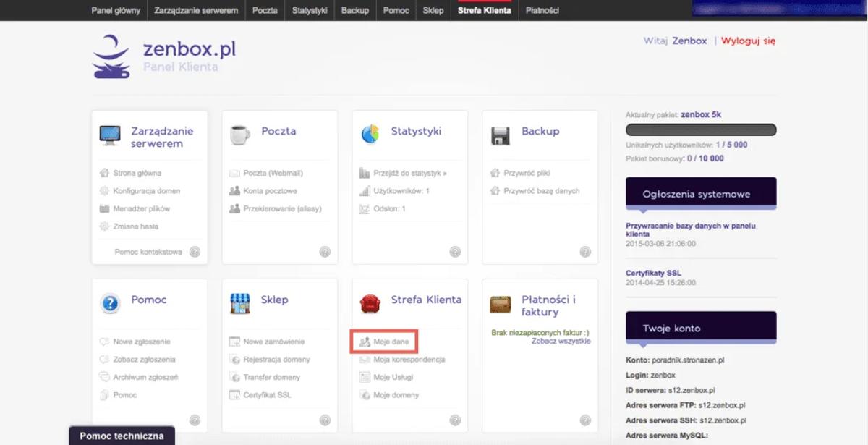868x445 pixels.
Task: Open Zobacz zgłoszenia link
Action: click(145, 360)
